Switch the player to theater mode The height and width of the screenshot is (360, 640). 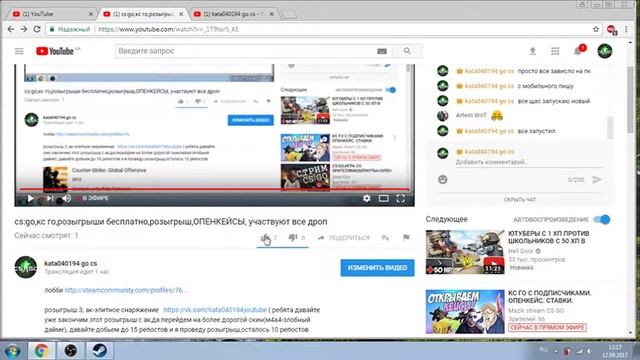(383, 198)
